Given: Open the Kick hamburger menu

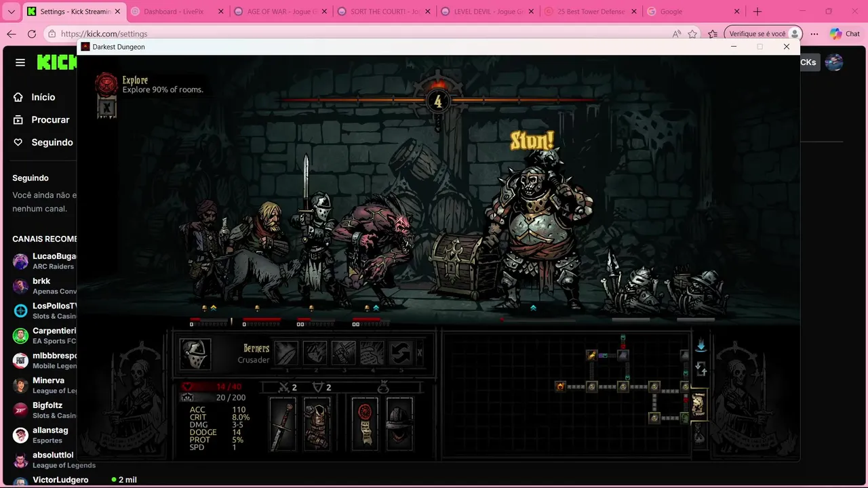Looking at the screenshot, I should pos(20,62).
